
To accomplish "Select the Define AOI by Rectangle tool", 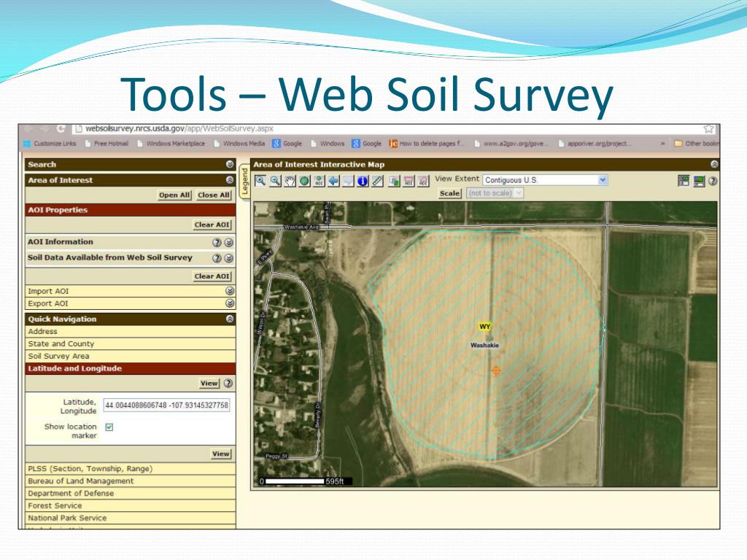I will (409, 181).
